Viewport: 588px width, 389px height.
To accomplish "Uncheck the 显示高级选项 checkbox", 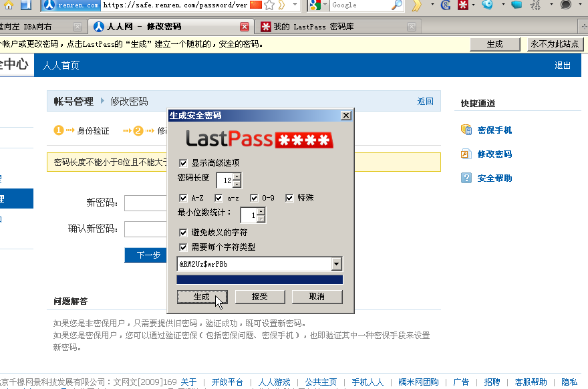I will click(182, 162).
